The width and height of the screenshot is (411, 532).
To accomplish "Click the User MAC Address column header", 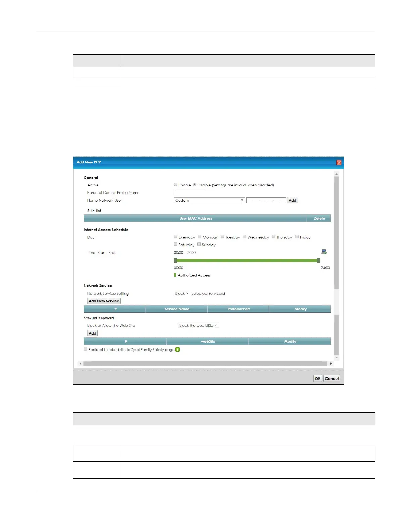I will point(195,218).
